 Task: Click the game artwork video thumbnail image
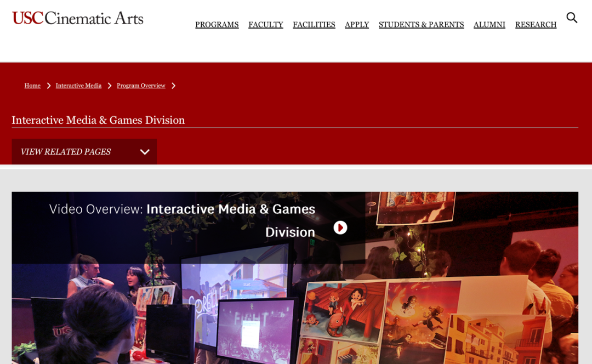point(384,312)
